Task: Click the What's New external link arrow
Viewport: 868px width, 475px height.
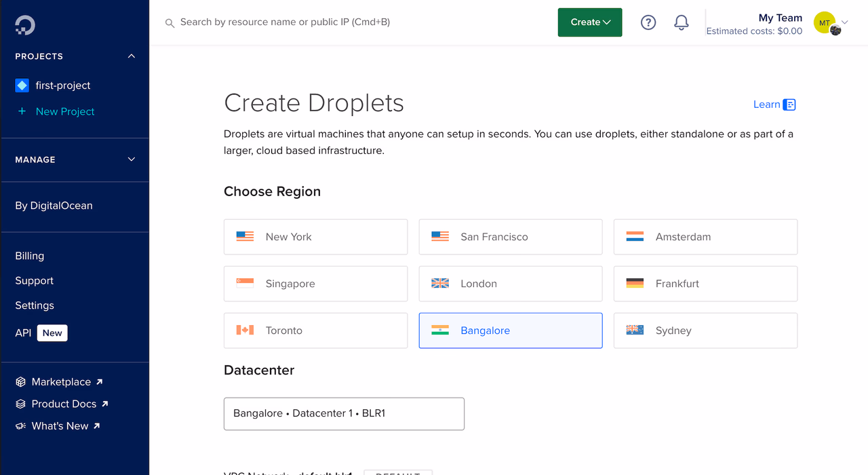Action: pyautogui.click(x=96, y=426)
